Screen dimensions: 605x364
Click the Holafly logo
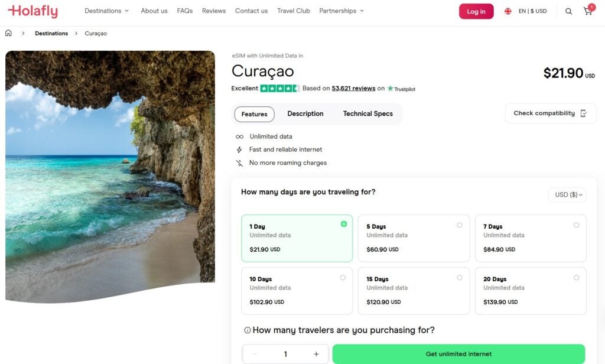coord(32,11)
